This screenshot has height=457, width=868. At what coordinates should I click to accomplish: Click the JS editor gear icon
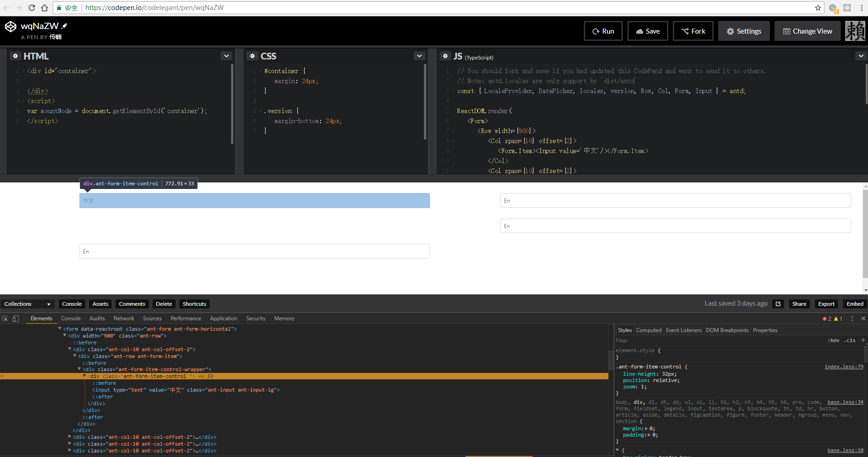pyautogui.click(x=445, y=56)
